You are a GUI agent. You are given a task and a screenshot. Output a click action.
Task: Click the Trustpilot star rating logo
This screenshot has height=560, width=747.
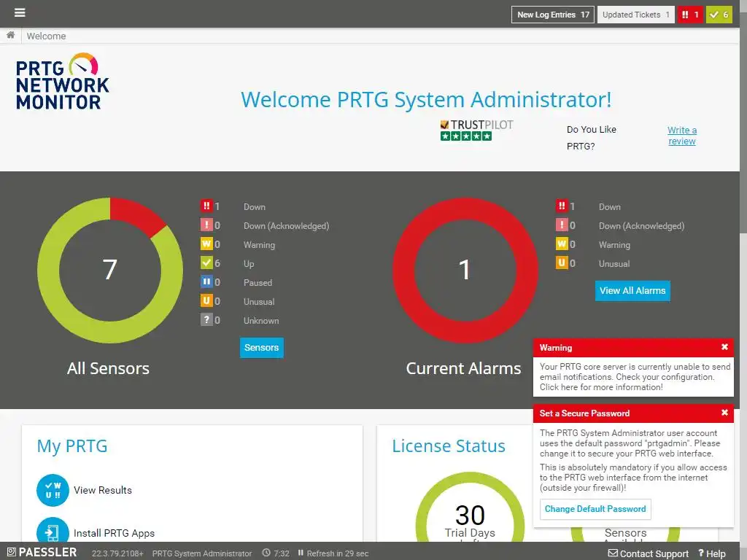(x=476, y=131)
